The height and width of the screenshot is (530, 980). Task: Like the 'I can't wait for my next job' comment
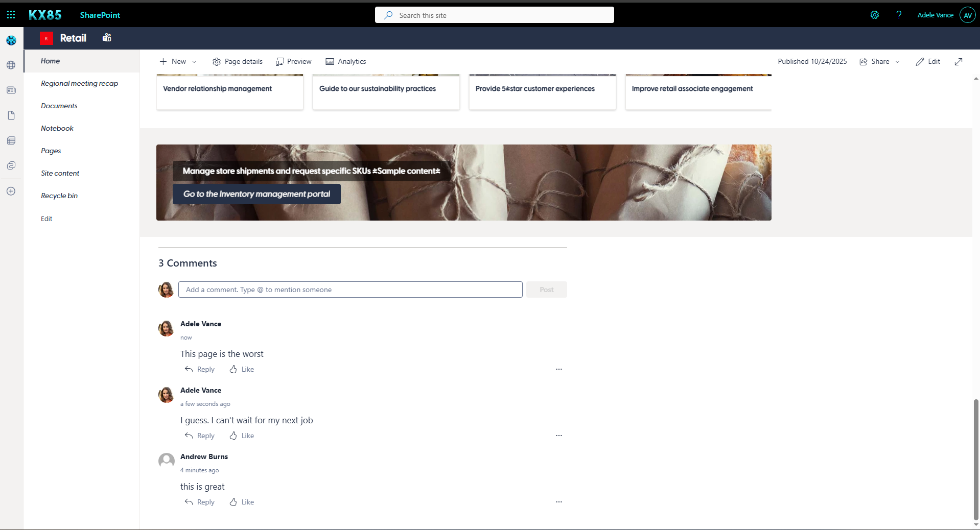click(x=242, y=436)
